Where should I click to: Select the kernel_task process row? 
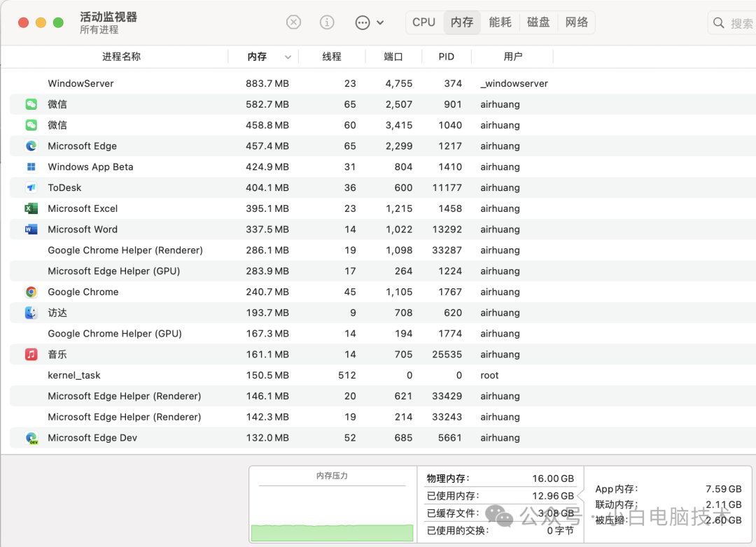[x=383, y=376]
